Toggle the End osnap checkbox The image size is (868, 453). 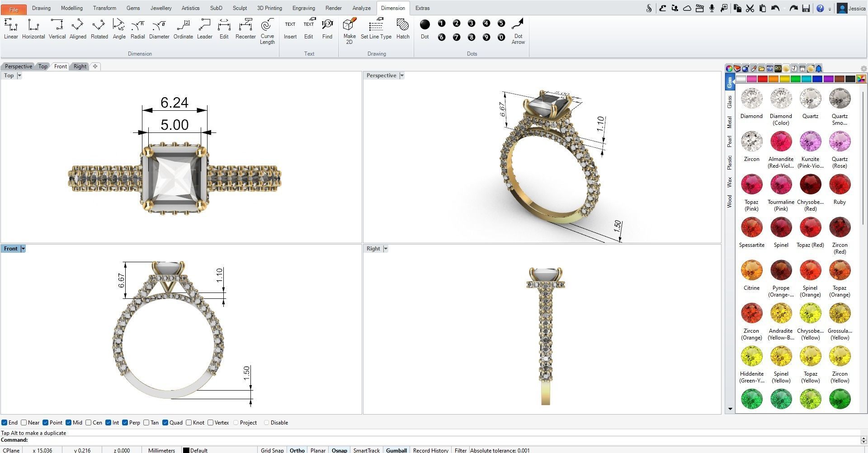coord(5,423)
